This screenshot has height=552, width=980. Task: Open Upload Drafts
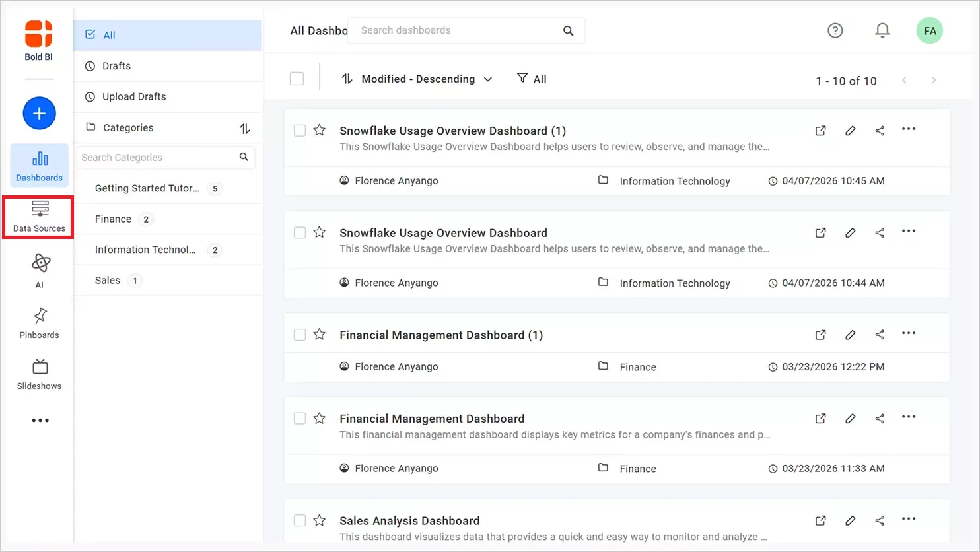click(168, 96)
